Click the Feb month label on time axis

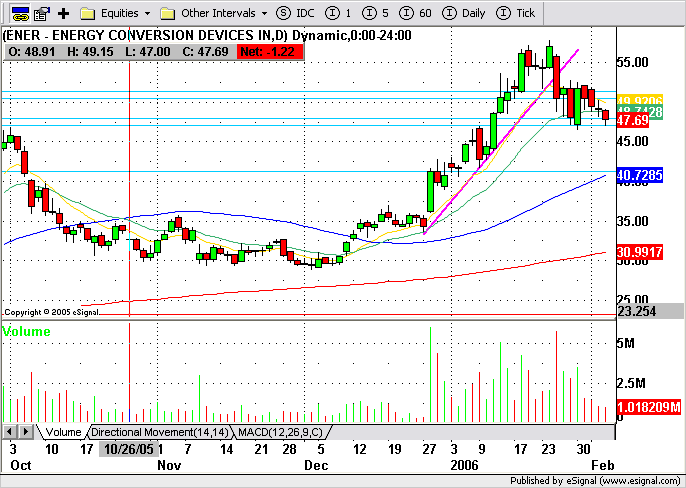pyautogui.click(x=603, y=465)
